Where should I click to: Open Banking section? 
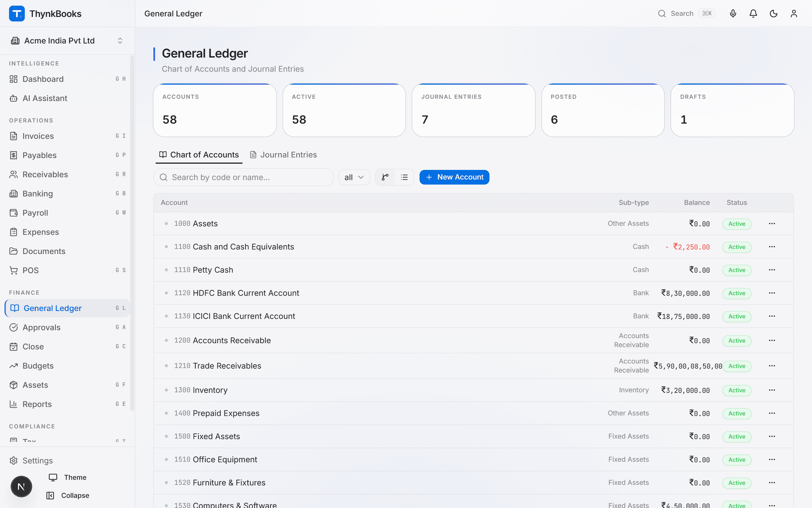pyautogui.click(x=67, y=194)
